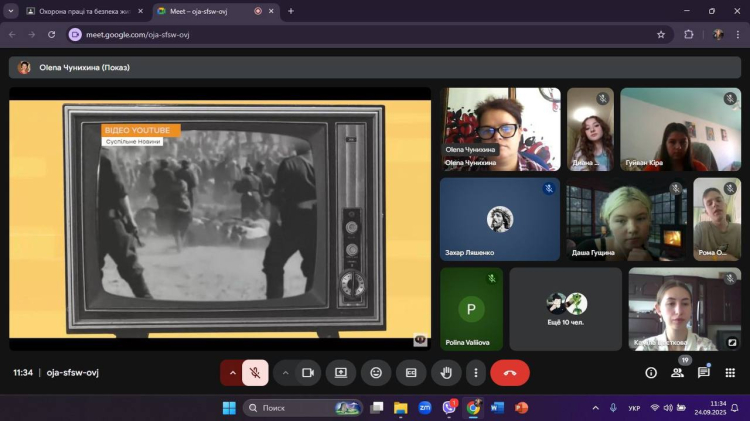750x421 pixels.
Task: Open the chat messages panel
Action: coord(704,373)
